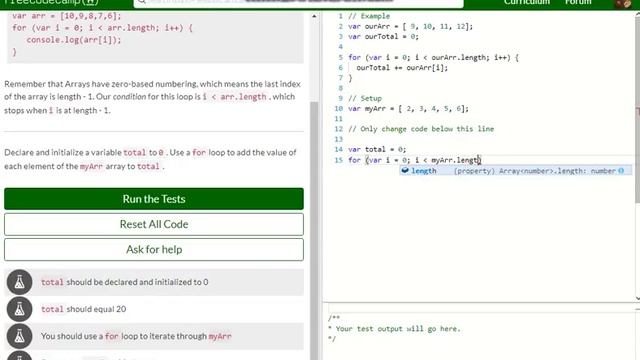This screenshot has height=360, width=640.
Task: Click the flask icon beside 'You should use a for loop'
Action: pyautogui.click(x=19, y=336)
